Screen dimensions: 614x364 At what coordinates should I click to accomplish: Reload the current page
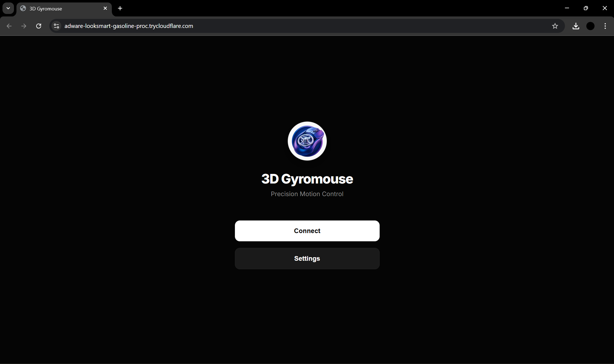coord(39,26)
